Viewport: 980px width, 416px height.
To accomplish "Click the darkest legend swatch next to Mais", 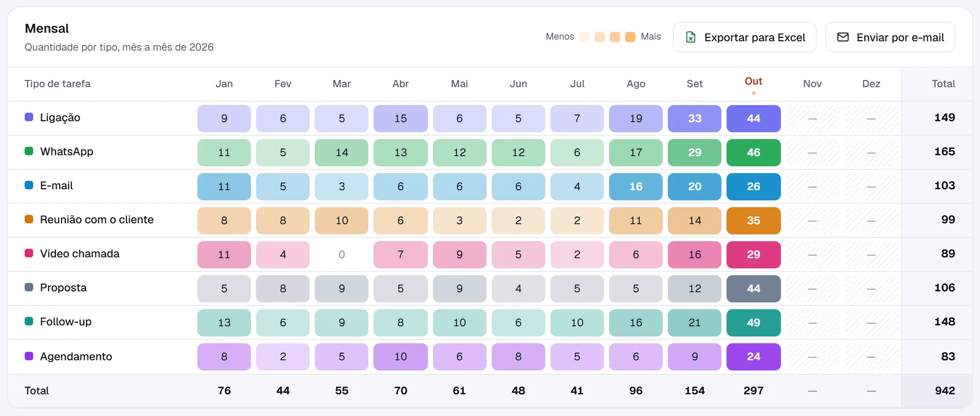I will click(x=630, y=37).
